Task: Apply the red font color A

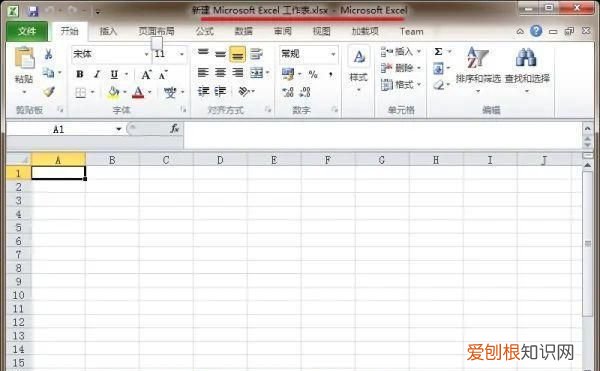Action: (138, 92)
